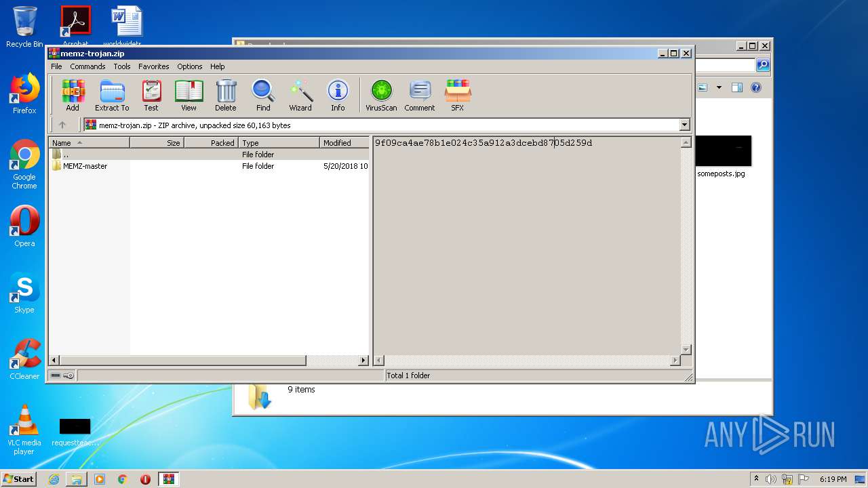Select the CCleaner desktop shortcut
Image resolution: width=868 pixels, height=488 pixels.
point(24,359)
